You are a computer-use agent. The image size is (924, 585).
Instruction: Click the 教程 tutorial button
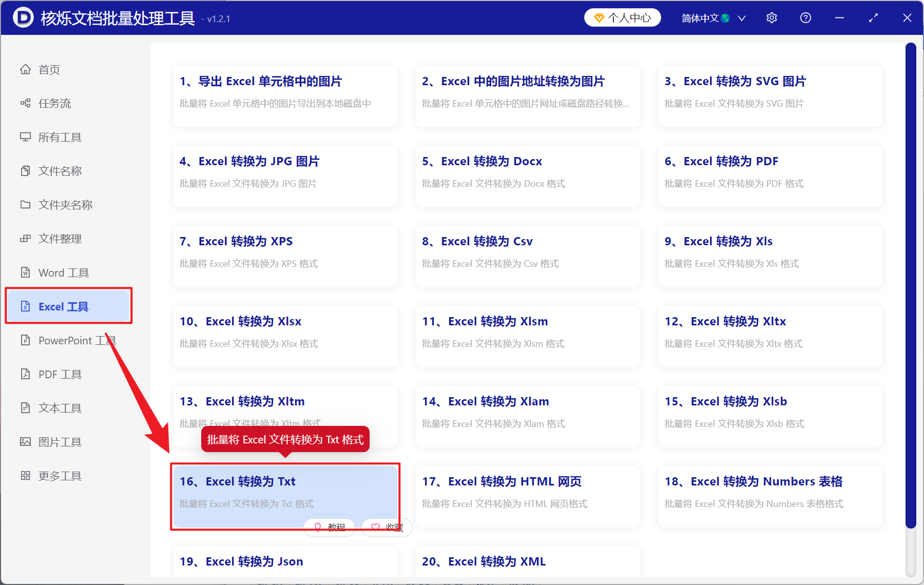[x=330, y=527]
